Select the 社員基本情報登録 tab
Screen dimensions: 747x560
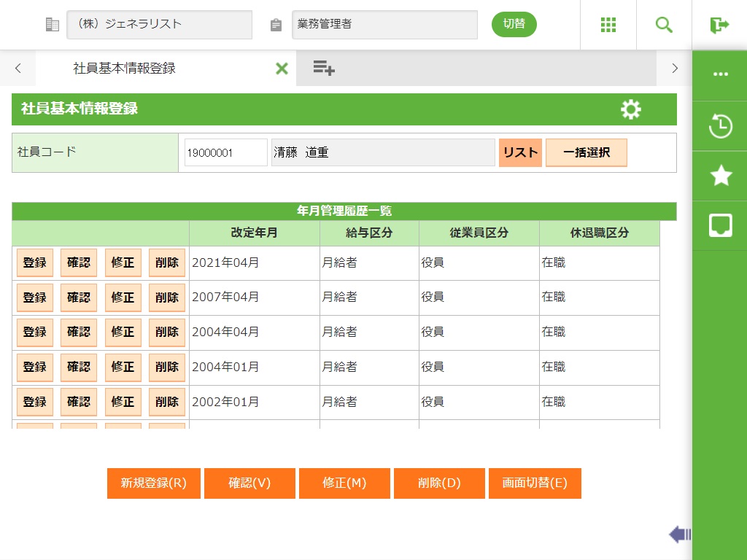124,69
